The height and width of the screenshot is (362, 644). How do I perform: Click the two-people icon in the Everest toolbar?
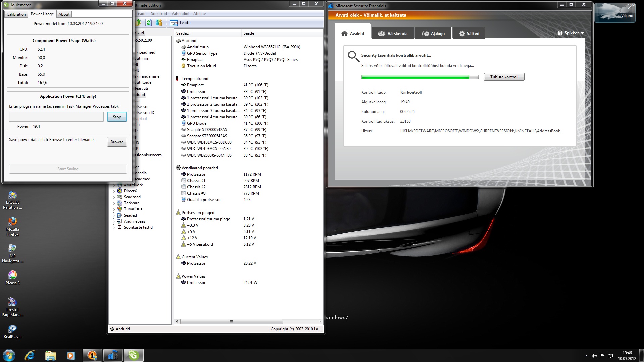click(159, 23)
